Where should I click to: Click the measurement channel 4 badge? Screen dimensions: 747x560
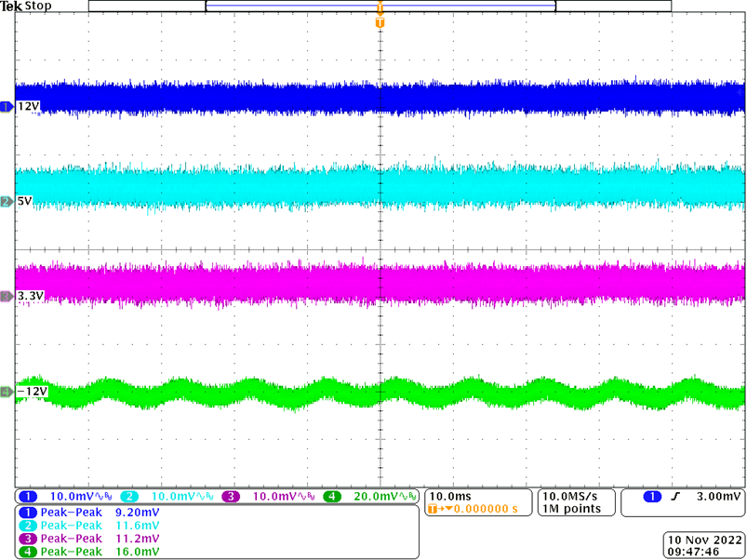coord(28,552)
